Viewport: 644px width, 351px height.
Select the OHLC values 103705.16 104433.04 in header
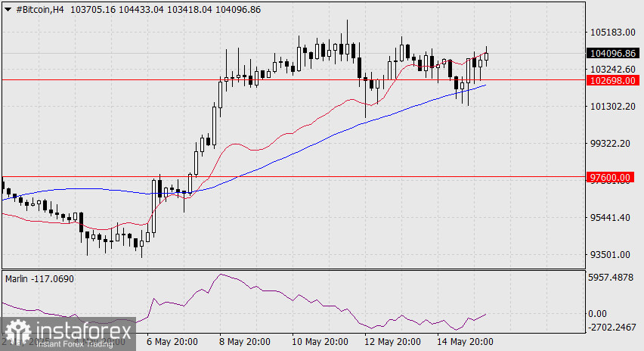[x=116, y=9]
